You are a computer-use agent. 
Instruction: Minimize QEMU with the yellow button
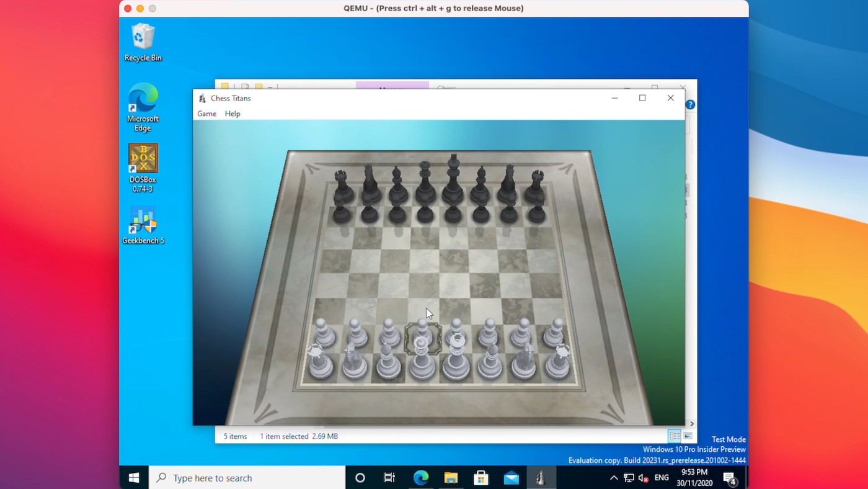tap(140, 8)
